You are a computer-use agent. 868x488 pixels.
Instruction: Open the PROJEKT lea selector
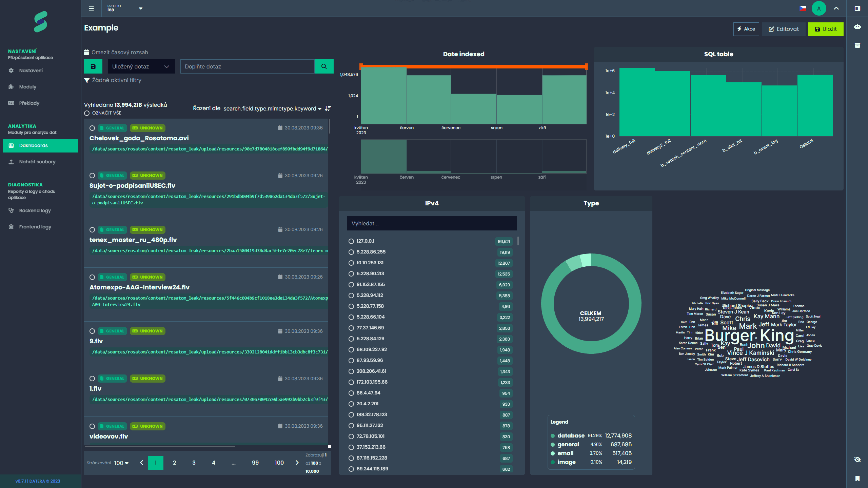click(x=125, y=8)
